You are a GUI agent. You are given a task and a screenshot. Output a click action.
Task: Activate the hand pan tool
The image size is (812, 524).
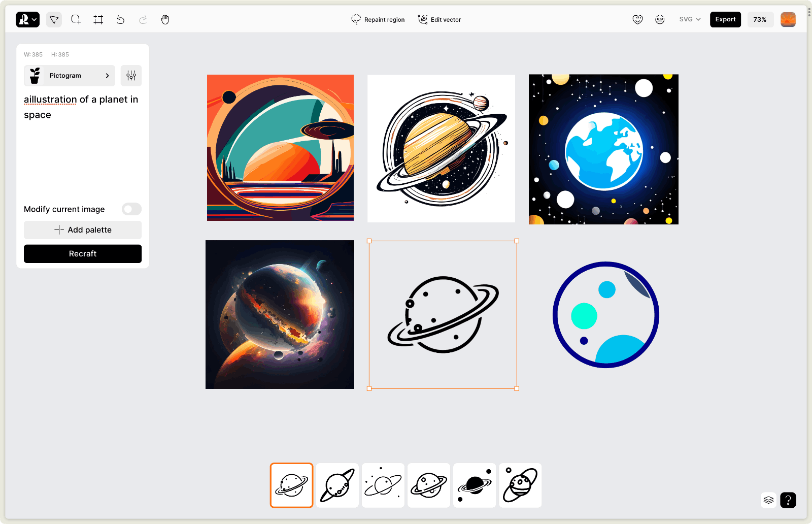click(x=165, y=19)
